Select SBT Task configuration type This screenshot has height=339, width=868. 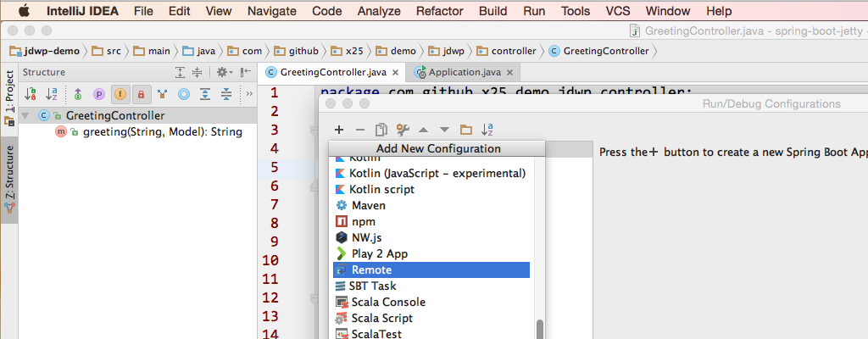tap(431, 286)
